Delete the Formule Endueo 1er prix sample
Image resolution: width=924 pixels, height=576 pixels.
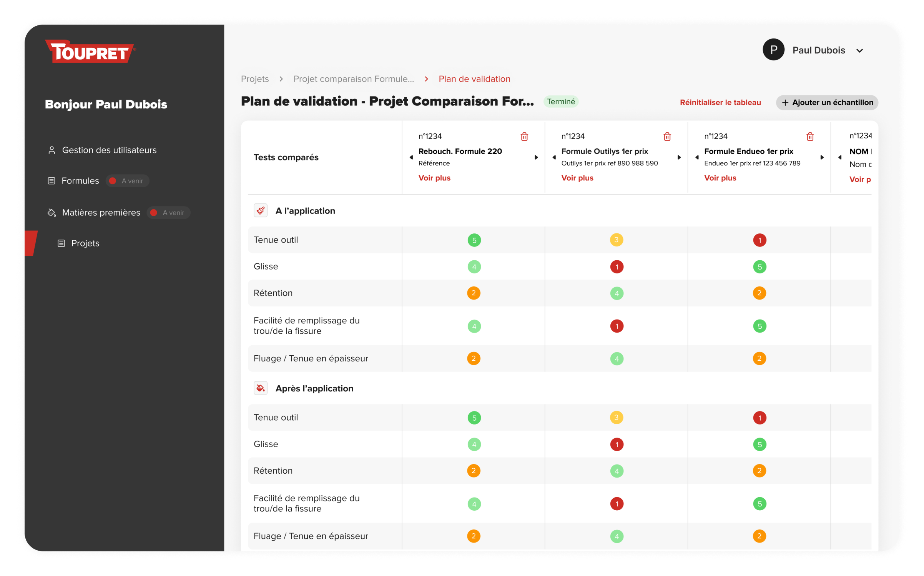click(x=810, y=137)
